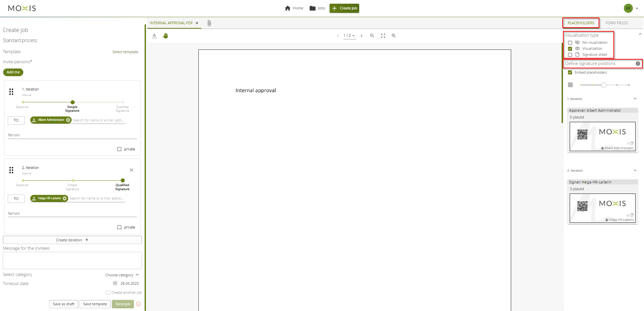
Task: Check the No visualization option
Action: (570, 43)
